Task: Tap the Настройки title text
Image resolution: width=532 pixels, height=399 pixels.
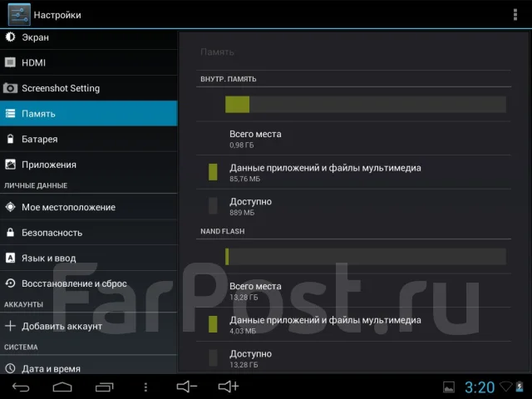Action: point(57,15)
